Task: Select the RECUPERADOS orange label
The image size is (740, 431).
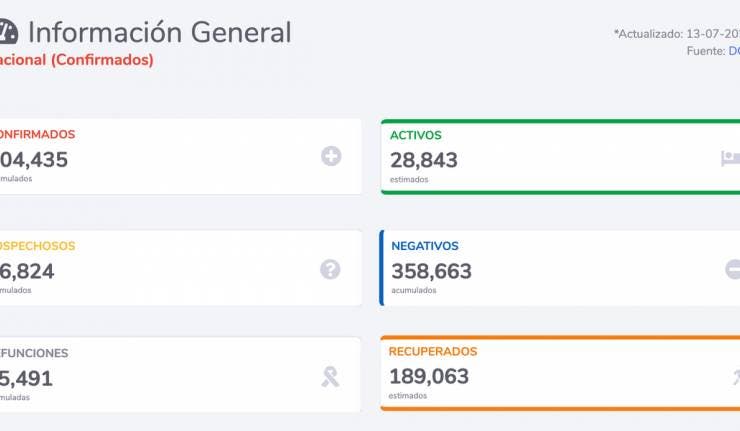Action: (434, 352)
